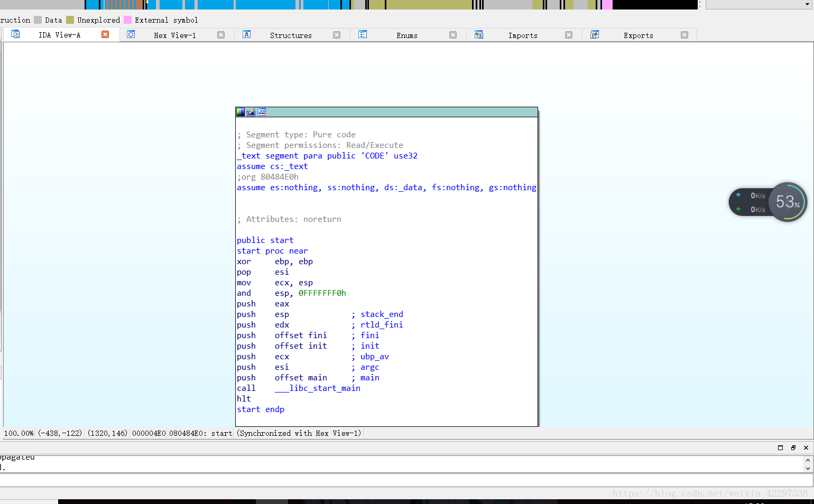Click the 'start endp' line

pos(261,409)
